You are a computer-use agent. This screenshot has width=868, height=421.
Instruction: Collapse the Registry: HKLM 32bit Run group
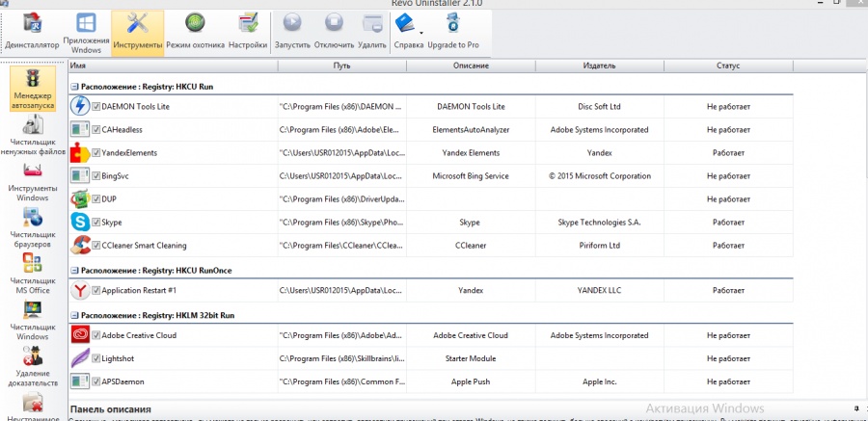(74, 315)
